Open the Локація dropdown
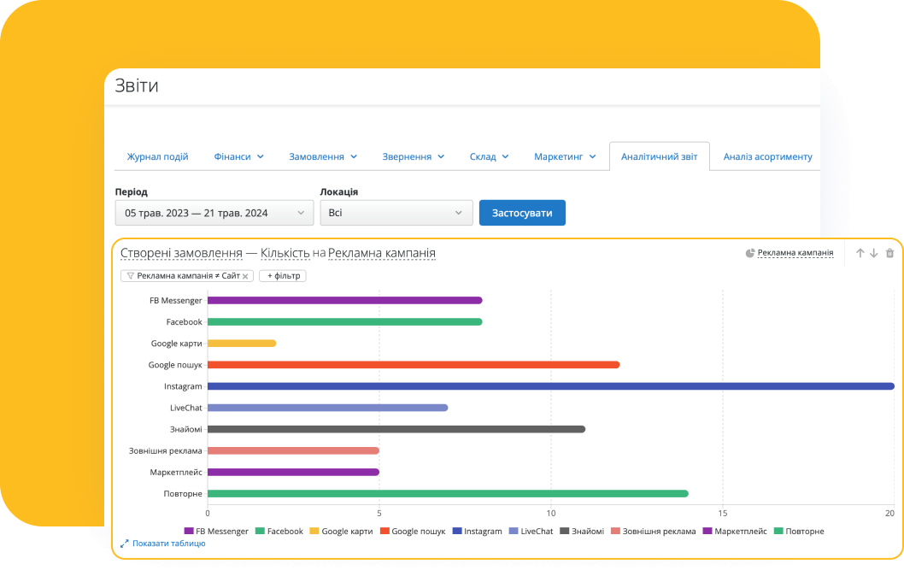904x588 pixels. [396, 213]
